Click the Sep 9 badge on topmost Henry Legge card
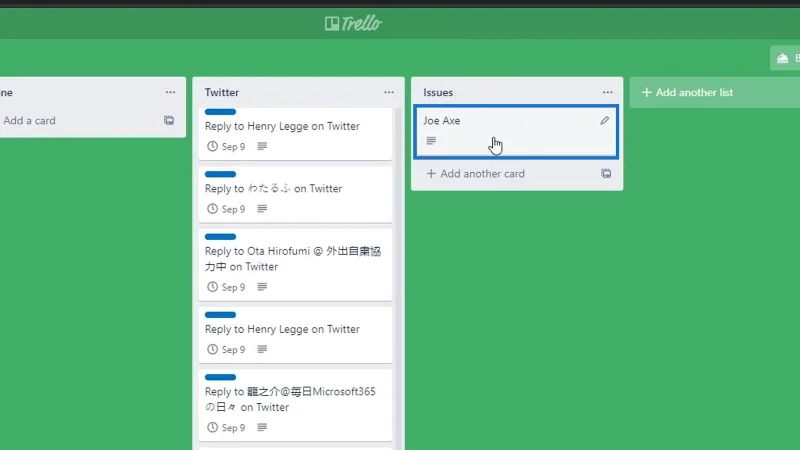Screen dimensions: 800x450 [227, 146]
